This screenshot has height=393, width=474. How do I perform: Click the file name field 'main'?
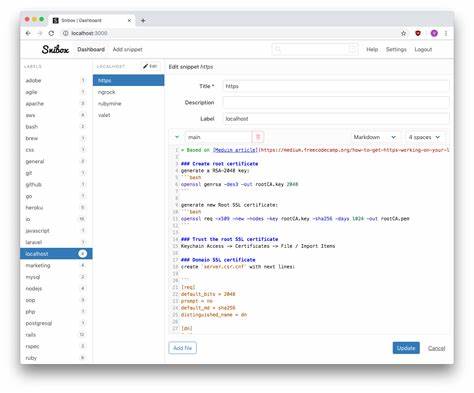(218, 137)
